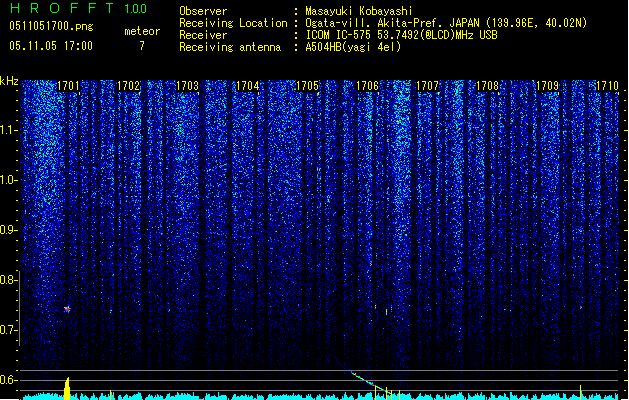Click the 1707 time marker
Viewport: 629px width, 400px height.
click(x=427, y=86)
